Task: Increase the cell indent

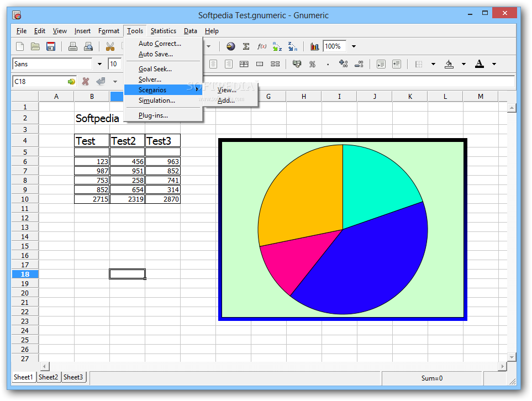Action: pos(396,64)
